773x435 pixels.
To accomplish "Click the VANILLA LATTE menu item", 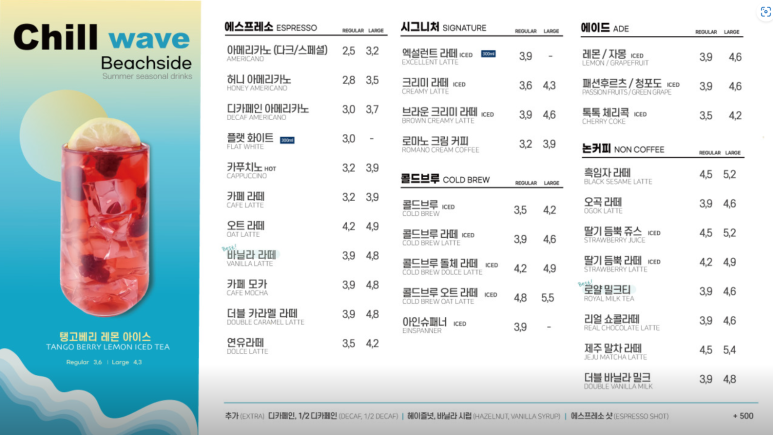I will click(251, 258).
